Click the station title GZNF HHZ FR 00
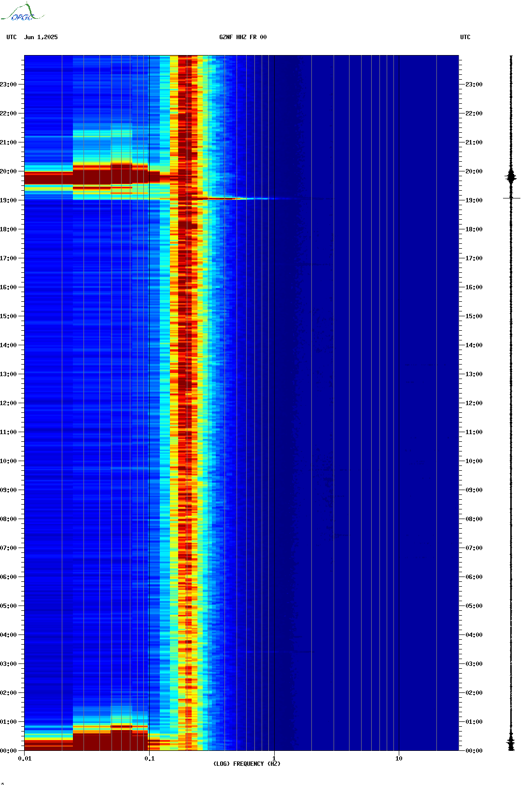Image resolution: width=532 pixels, height=789 pixels. tap(243, 37)
